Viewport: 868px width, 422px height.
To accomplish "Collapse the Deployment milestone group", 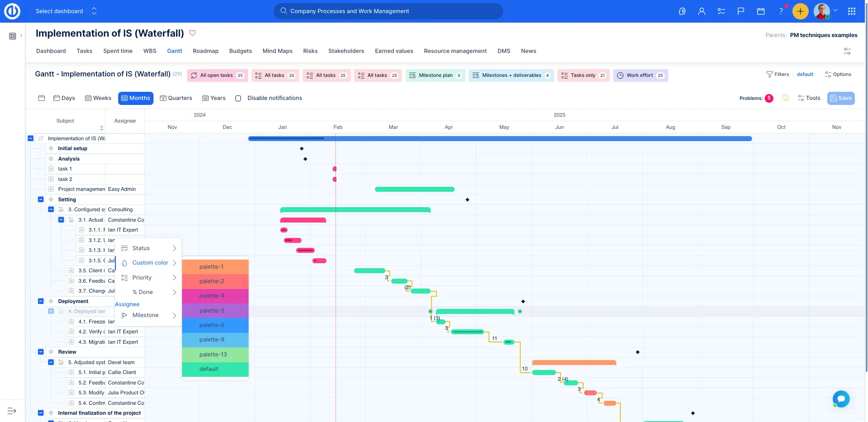I will point(41,301).
